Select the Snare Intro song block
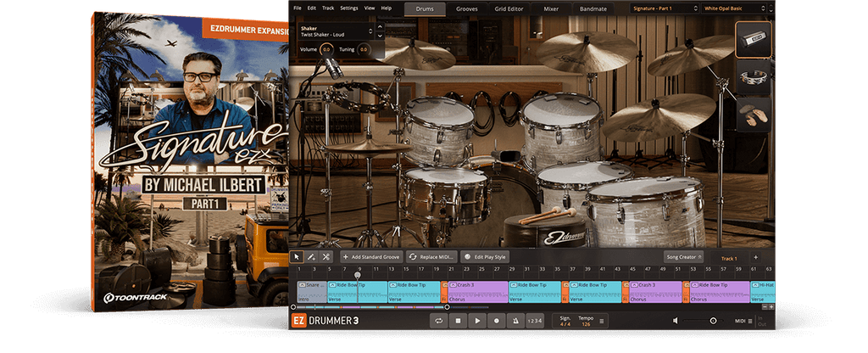 [x=312, y=292]
